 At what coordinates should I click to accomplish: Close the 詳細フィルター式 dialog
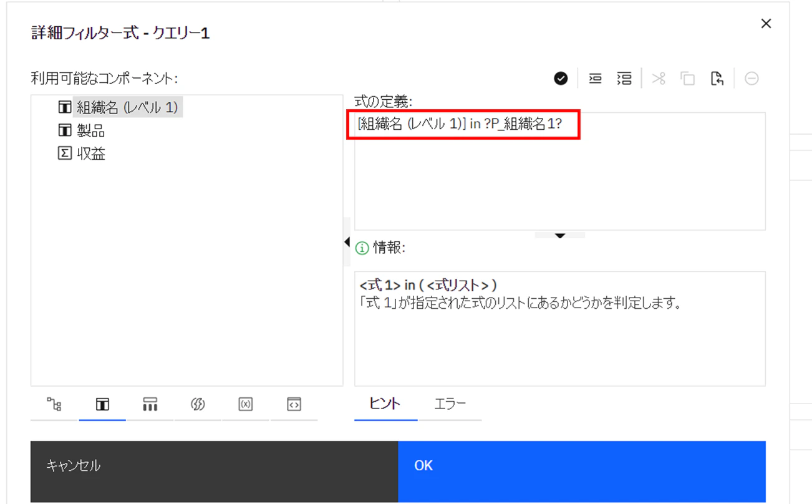[766, 24]
